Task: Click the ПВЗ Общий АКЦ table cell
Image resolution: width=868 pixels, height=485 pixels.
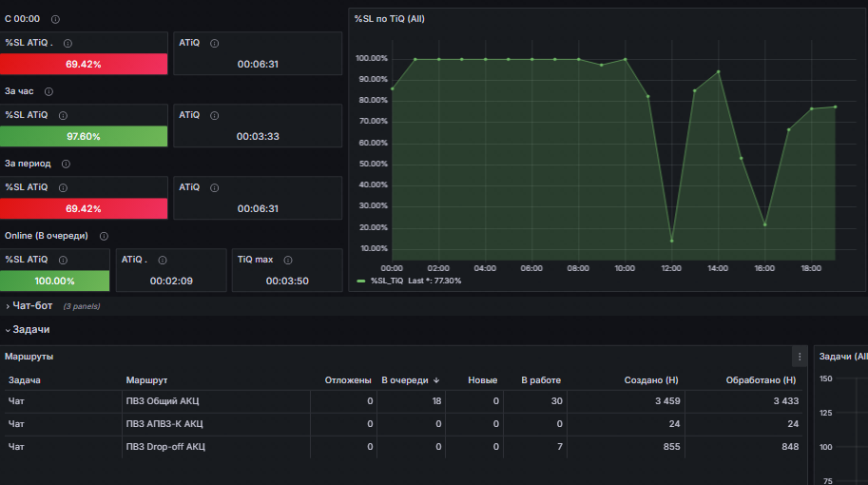Action: (163, 401)
